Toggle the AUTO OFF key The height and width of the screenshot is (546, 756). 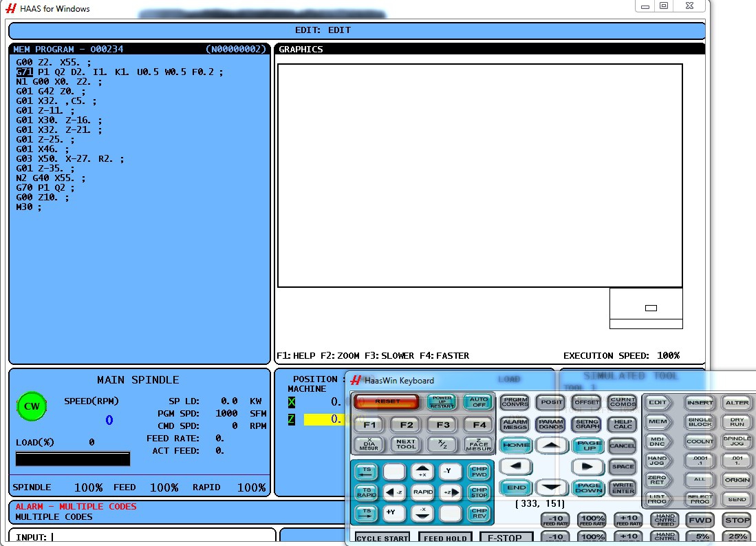pos(478,401)
